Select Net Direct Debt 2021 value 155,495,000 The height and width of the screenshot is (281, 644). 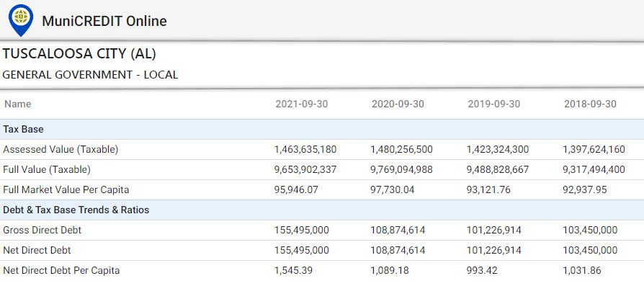pyautogui.click(x=301, y=250)
